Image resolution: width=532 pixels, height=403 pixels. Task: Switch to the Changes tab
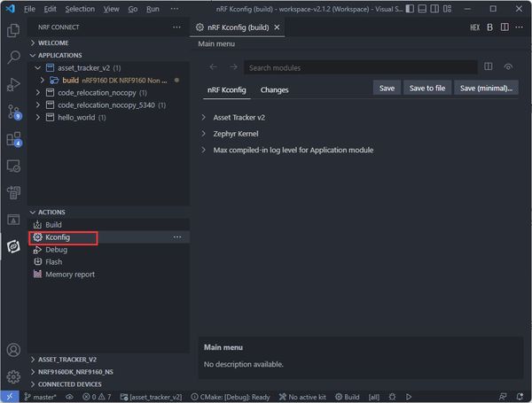[275, 89]
